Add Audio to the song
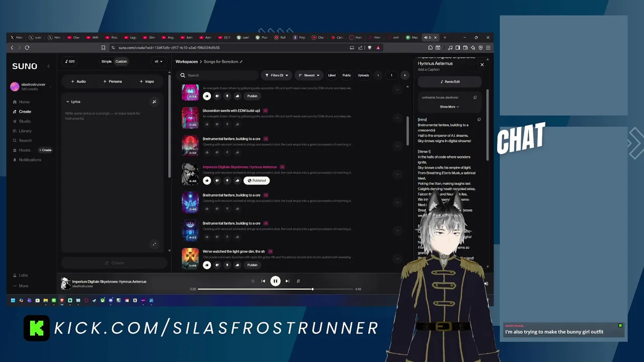The image size is (644, 362). [x=78, y=81]
